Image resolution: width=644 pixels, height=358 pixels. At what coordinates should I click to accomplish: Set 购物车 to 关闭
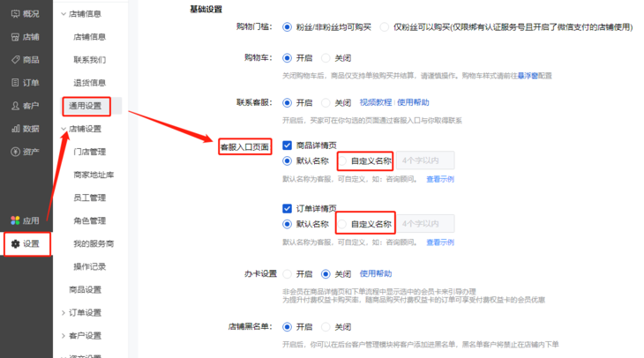click(326, 58)
